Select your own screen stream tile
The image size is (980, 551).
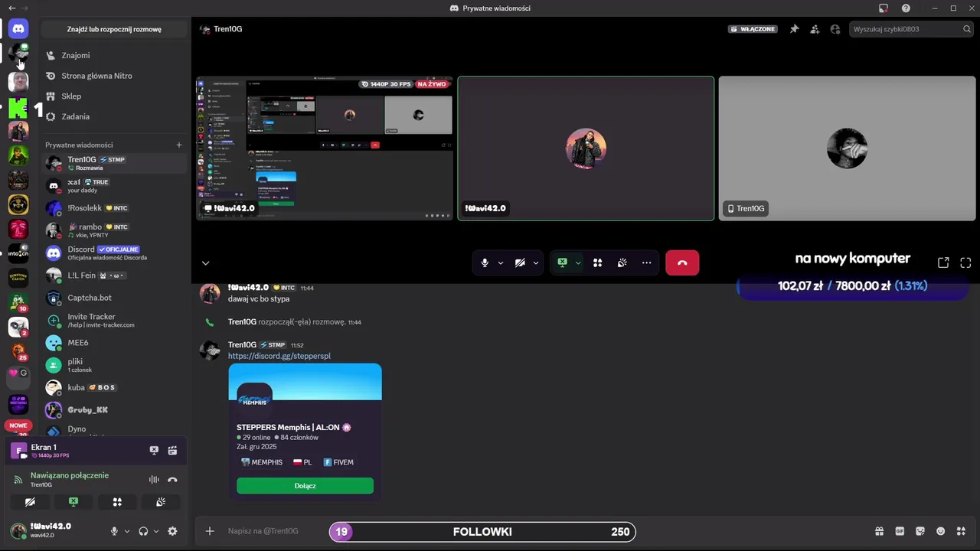(x=325, y=148)
